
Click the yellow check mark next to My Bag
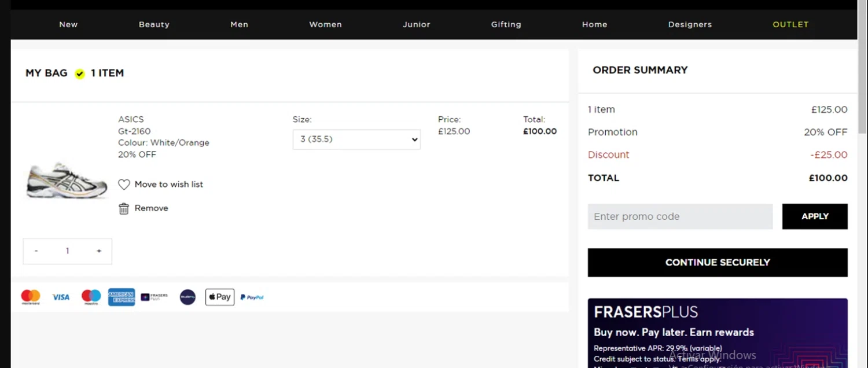click(80, 73)
